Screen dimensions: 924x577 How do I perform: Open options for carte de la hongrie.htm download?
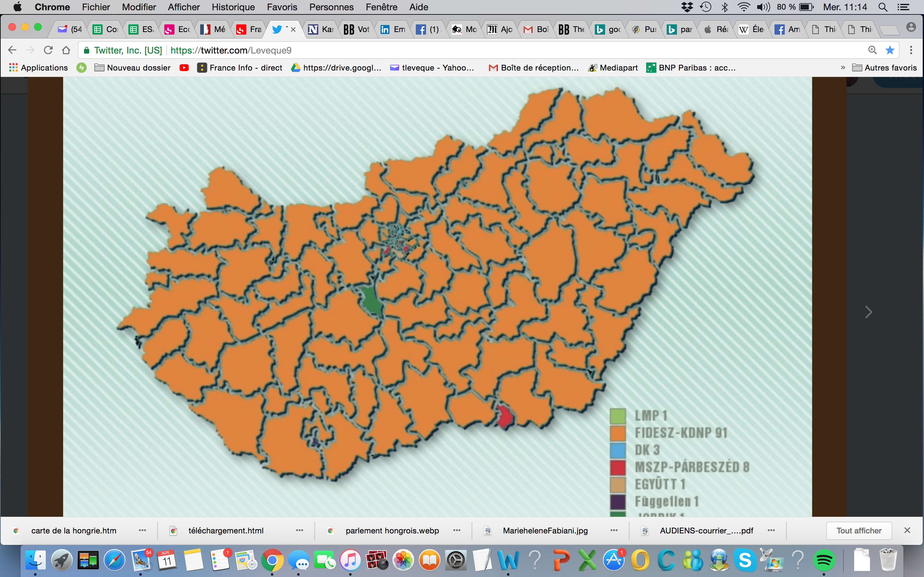142,531
